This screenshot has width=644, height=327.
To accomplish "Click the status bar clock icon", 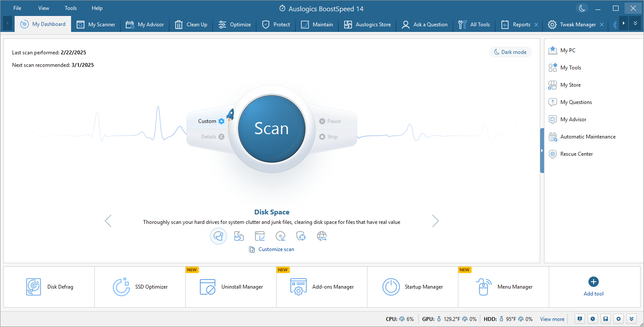I will pos(593,319).
